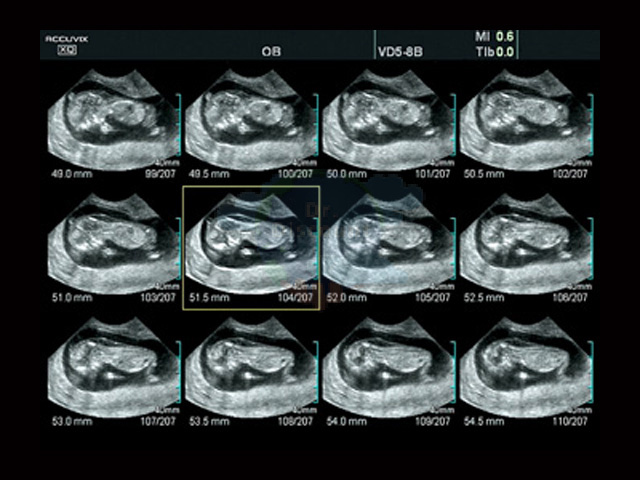Click depth scale beside 50.5 mm slice
The image size is (640, 480).
tap(590, 127)
